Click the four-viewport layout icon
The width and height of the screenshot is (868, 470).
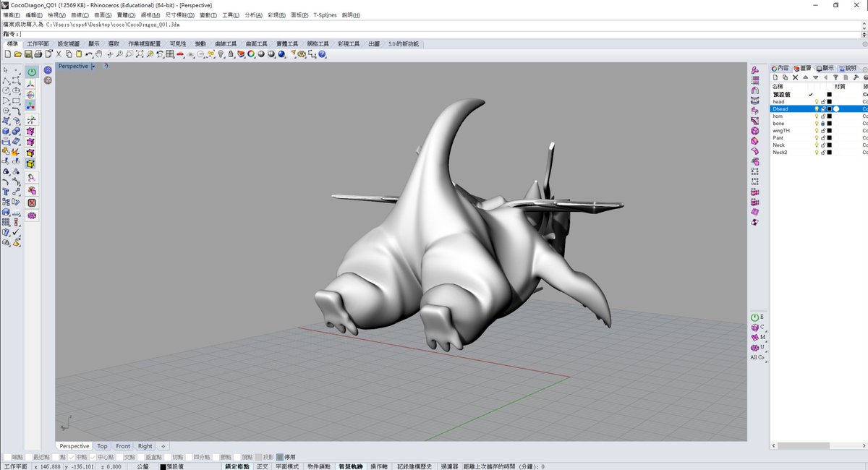169,54
